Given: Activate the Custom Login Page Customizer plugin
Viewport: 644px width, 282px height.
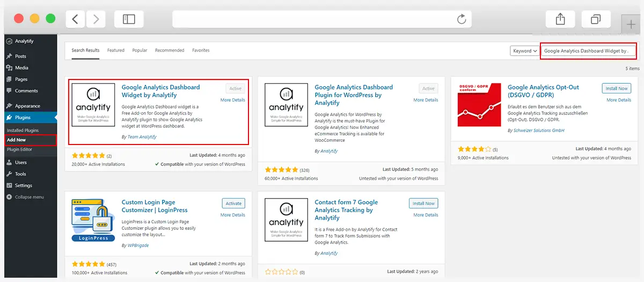Looking at the screenshot, I should (233, 204).
